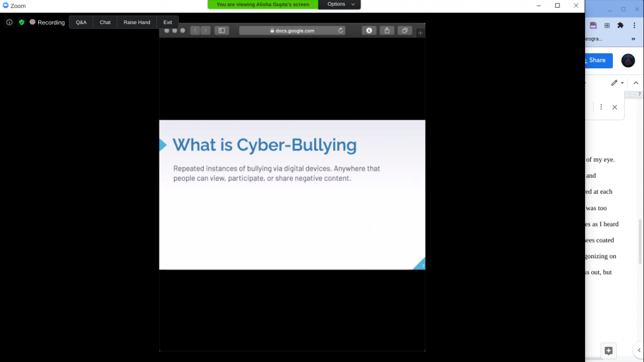Image resolution: width=644 pixels, height=362 pixels.
Task: Close the Docs side panel with X
Action: [614, 107]
